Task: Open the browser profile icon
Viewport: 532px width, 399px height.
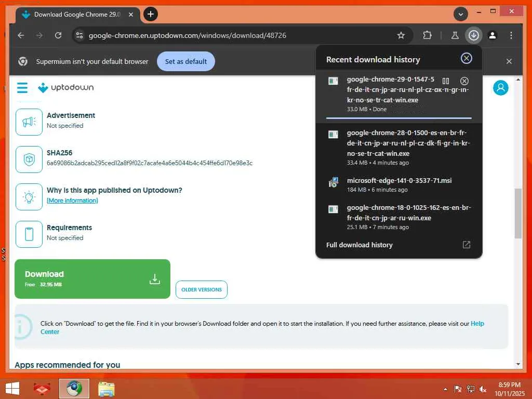Action: [x=493, y=35]
